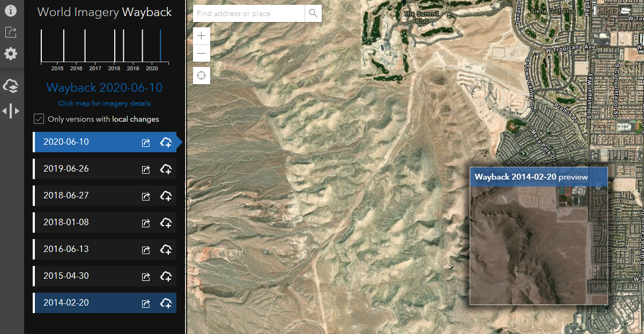This screenshot has height=334, width=644.
Task: Add 2015-04-30 to web map cloud icon
Action: pyautogui.click(x=166, y=277)
